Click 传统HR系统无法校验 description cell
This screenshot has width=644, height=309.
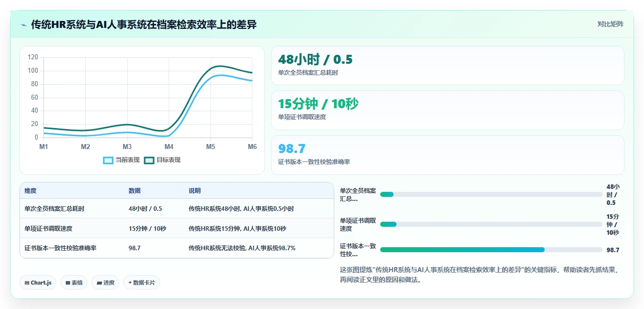[x=242, y=248]
